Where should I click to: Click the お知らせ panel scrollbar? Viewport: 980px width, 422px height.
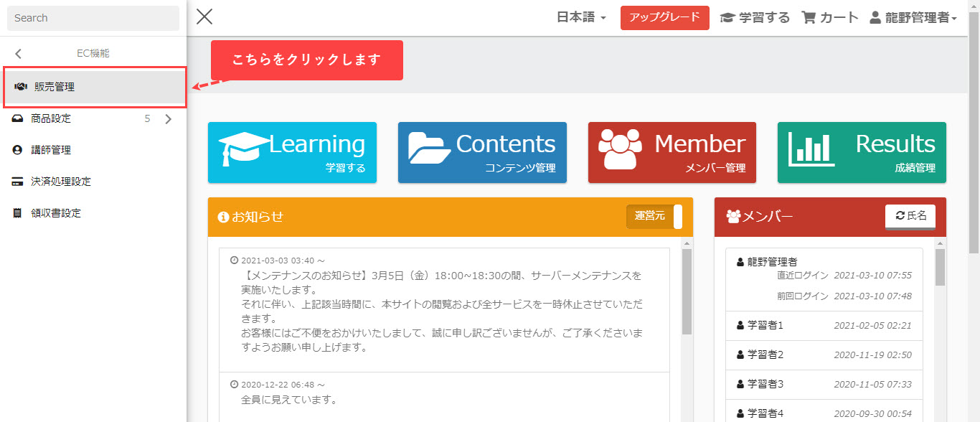coord(687,294)
